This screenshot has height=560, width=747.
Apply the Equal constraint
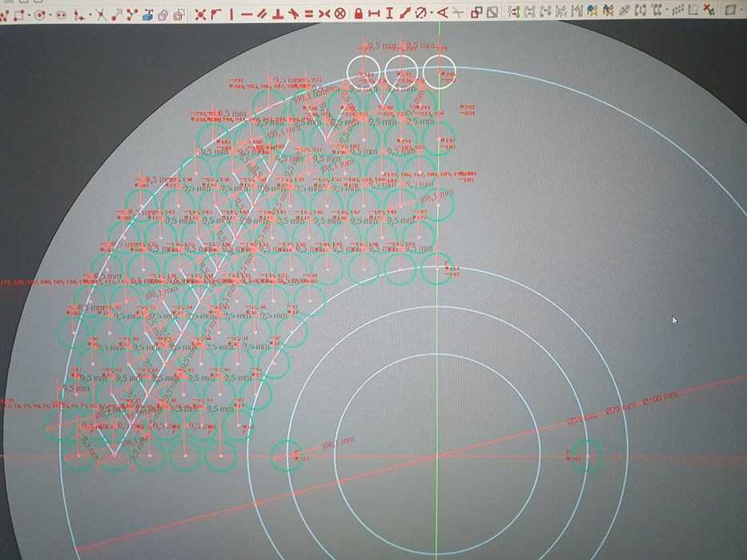309,14
